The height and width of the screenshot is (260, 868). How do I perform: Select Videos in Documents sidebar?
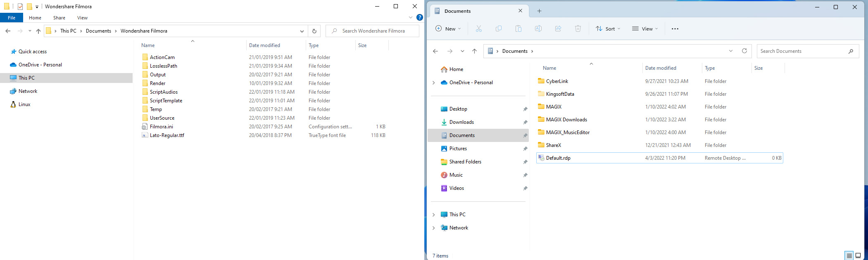pyautogui.click(x=457, y=188)
